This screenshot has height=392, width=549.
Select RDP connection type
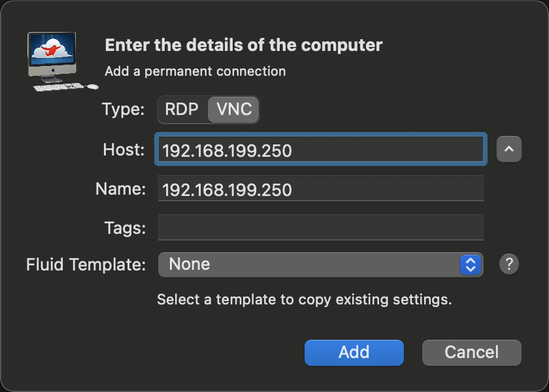(182, 110)
